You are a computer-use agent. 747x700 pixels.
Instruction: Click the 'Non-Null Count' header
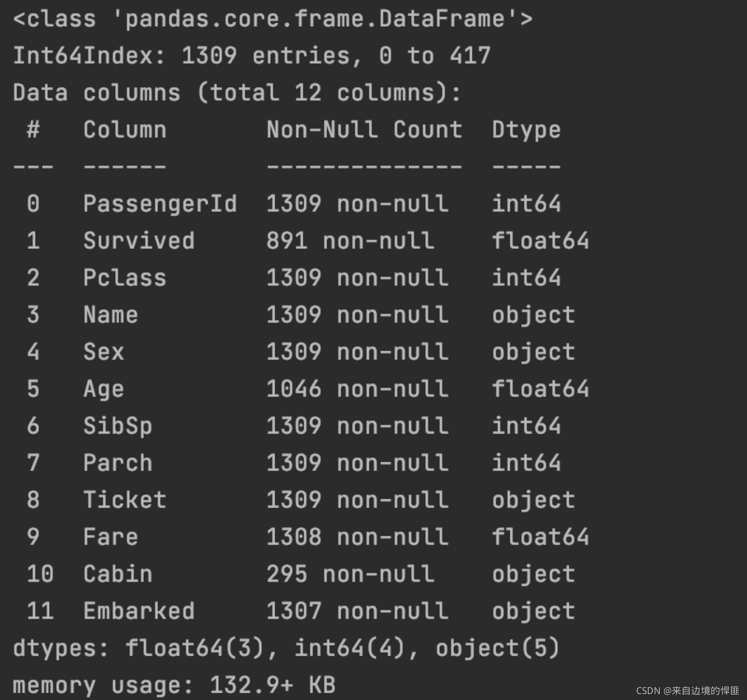pyautogui.click(x=364, y=130)
